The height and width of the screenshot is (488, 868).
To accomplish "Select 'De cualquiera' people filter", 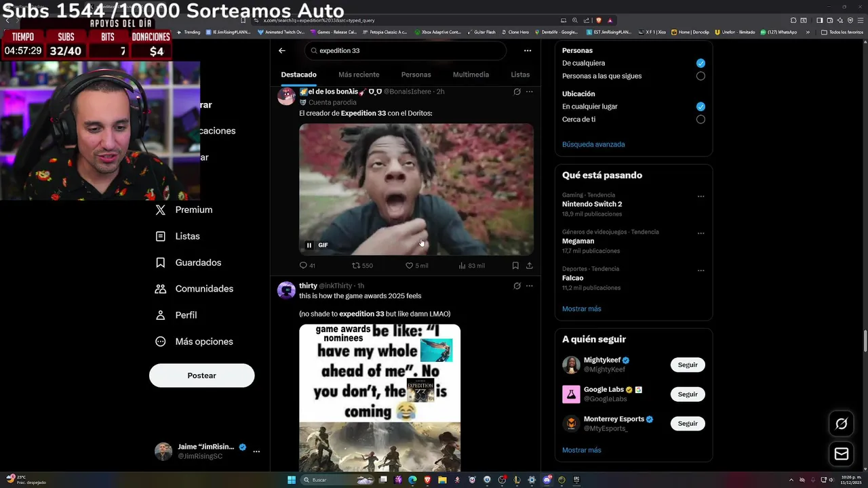I will [701, 63].
